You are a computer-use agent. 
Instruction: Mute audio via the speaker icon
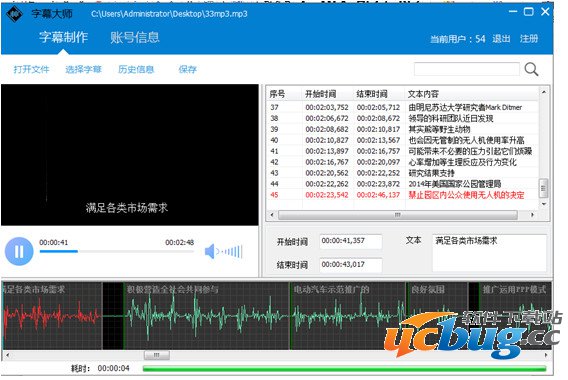tap(210, 251)
